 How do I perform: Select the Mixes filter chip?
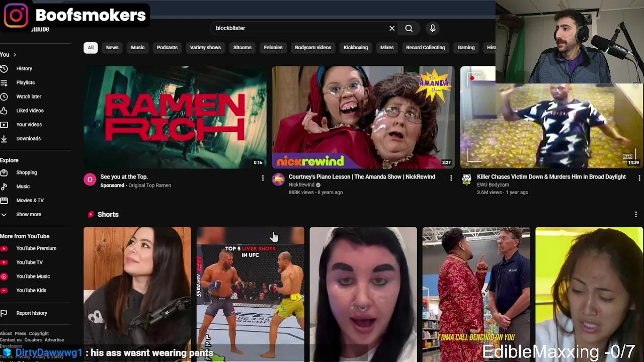pos(387,48)
